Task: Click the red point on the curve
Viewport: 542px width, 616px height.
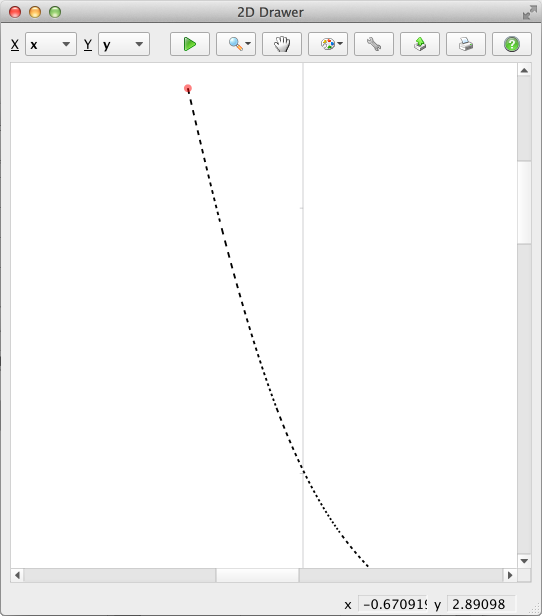Action: pos(188,88)
